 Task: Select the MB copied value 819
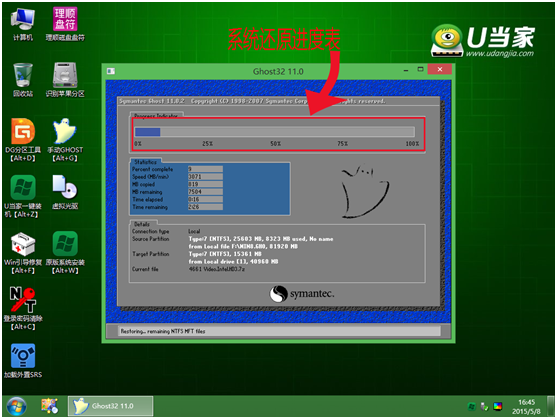pos(205,184)
